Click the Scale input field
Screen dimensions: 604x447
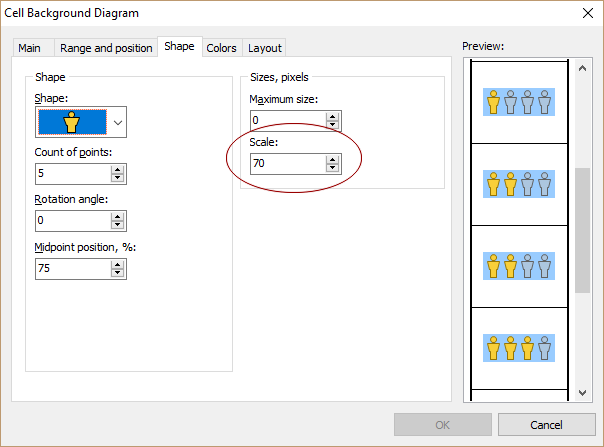pos(285,163)
